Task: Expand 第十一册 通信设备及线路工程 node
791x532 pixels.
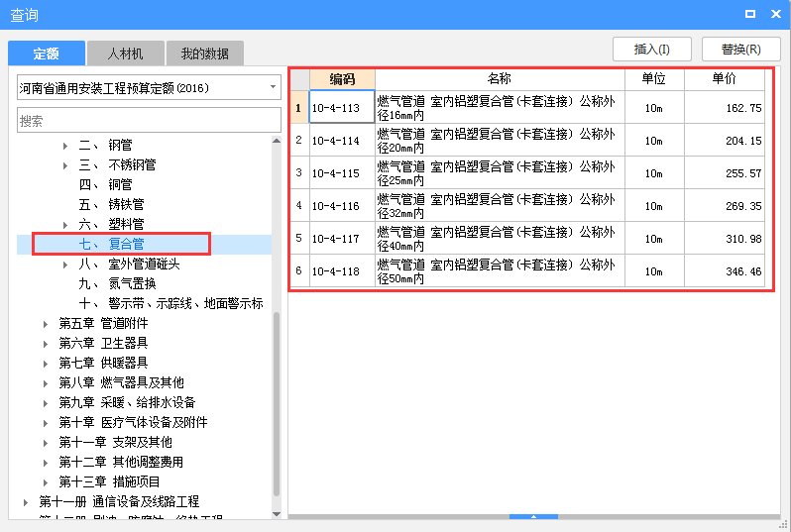Action: click(26, 501)
